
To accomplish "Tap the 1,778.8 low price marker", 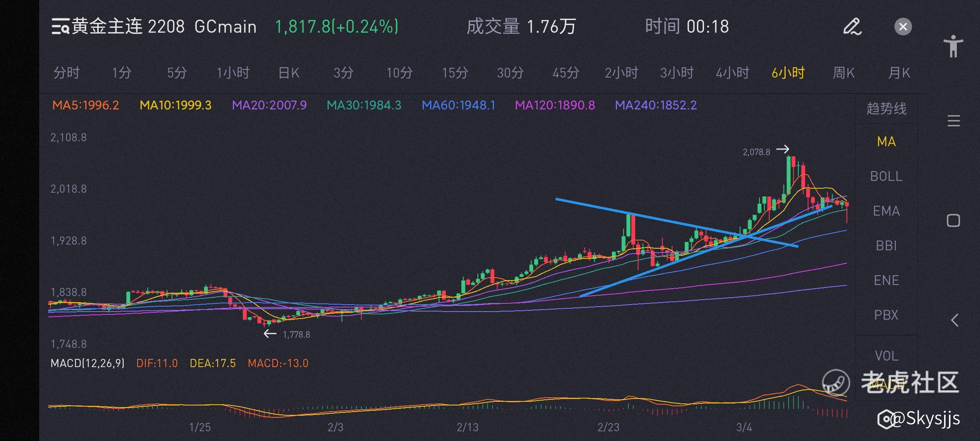I will (x=296, y=335).
